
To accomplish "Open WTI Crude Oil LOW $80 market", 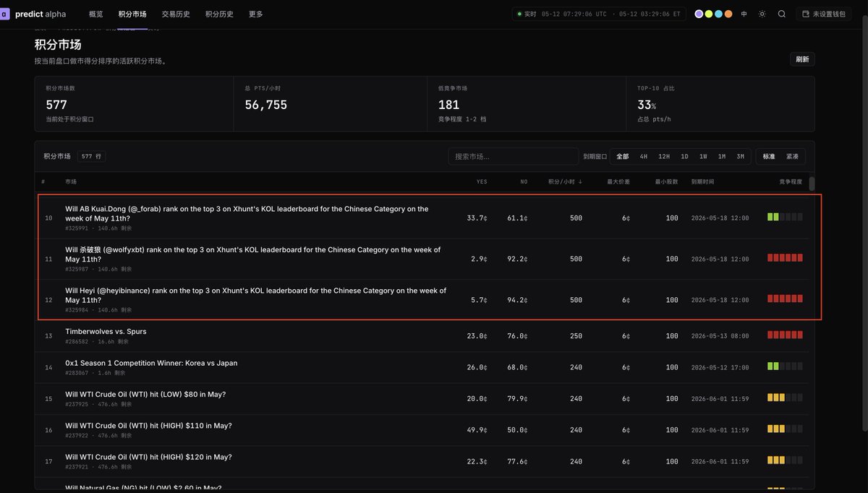I will click(x=423, y=398).
